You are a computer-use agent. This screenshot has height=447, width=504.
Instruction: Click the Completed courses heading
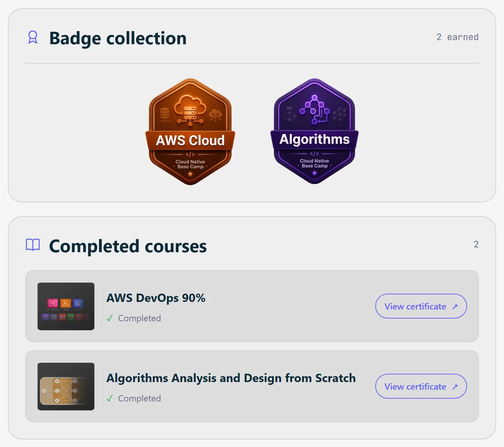pos(128,246)
